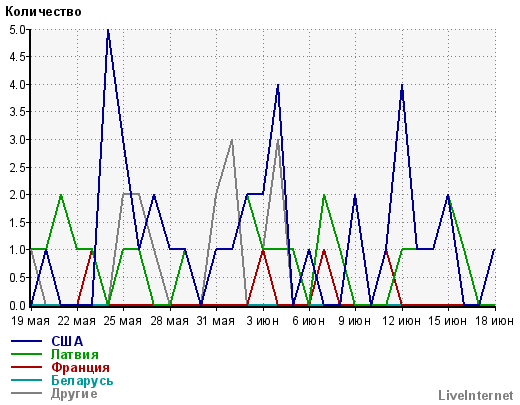
Task: Click the Франция legend label
Action: [80, 367]
